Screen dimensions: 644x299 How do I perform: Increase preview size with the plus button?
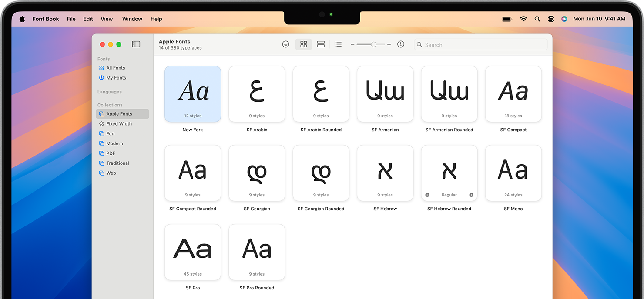pyautogui.click(x=389, y=44)
